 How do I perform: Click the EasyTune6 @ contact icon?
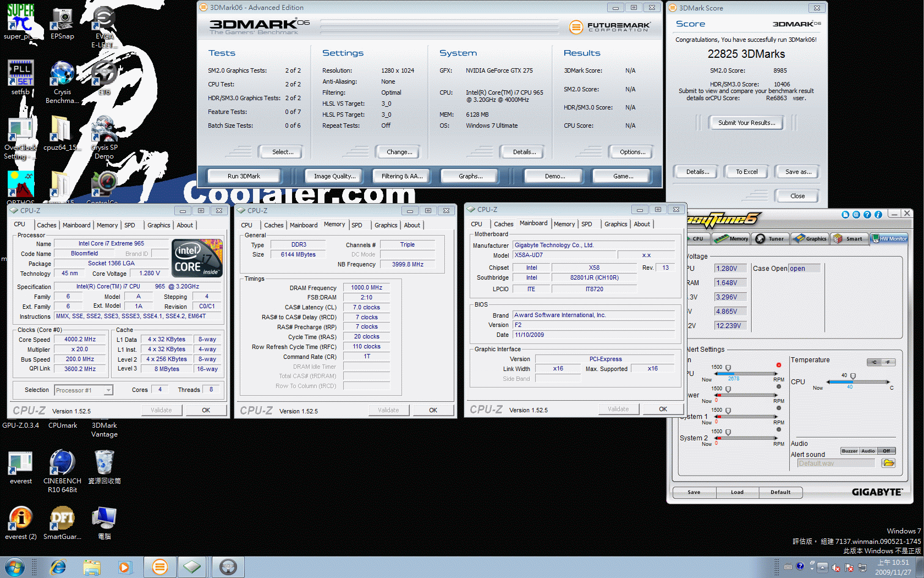(856, 215)
